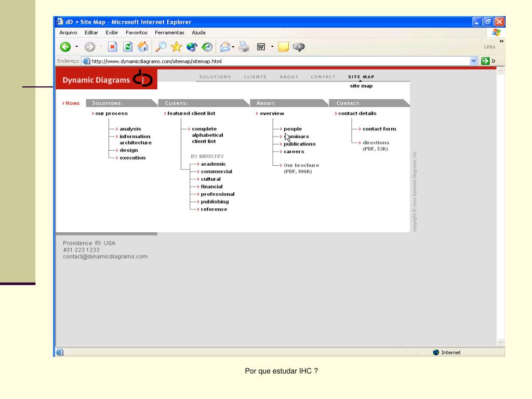Click the page icon in address bar

click(87, 61)
